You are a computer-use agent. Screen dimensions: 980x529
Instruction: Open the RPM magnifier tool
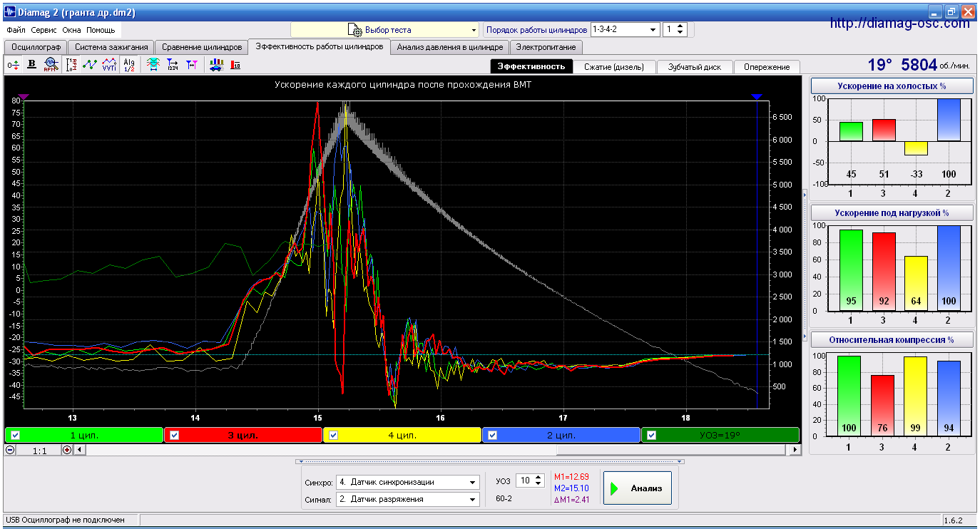pyautogui.click(x=51, y=65)
